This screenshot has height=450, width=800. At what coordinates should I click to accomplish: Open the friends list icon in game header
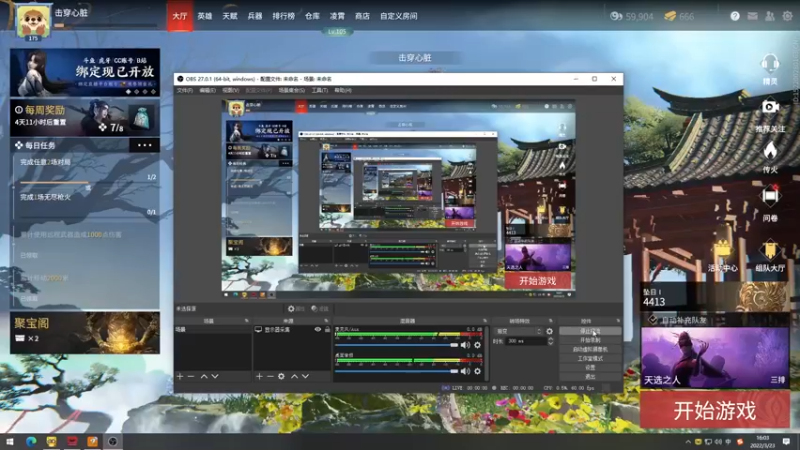pos(769,16)
